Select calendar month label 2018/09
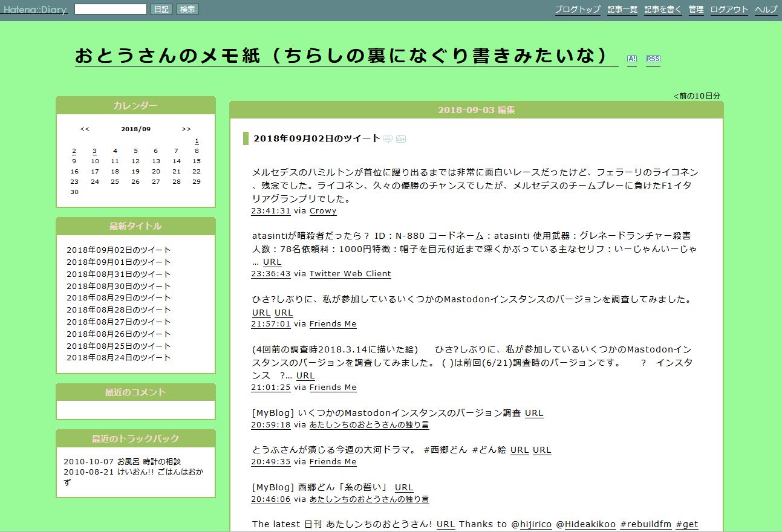The width and height of the screenshot is (782, 532). tap(135, 129)
